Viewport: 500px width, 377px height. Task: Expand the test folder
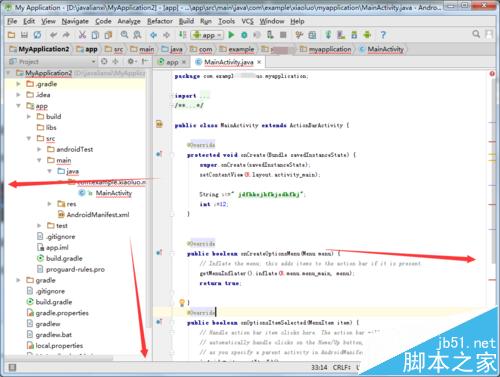pyautogui.click(x=39, y=226)
